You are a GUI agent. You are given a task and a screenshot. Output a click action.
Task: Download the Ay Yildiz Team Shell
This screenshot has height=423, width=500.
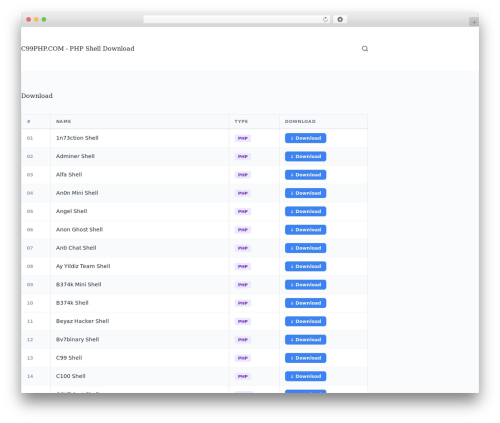coord(305,266)
